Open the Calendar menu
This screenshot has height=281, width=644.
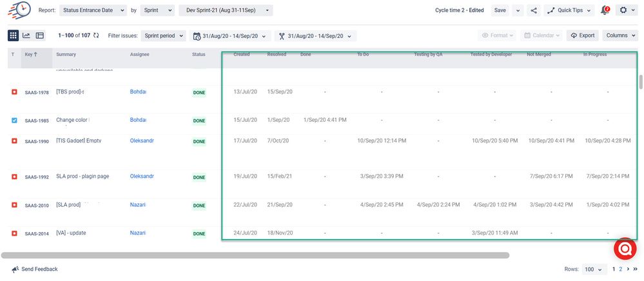tap(542, 35)
